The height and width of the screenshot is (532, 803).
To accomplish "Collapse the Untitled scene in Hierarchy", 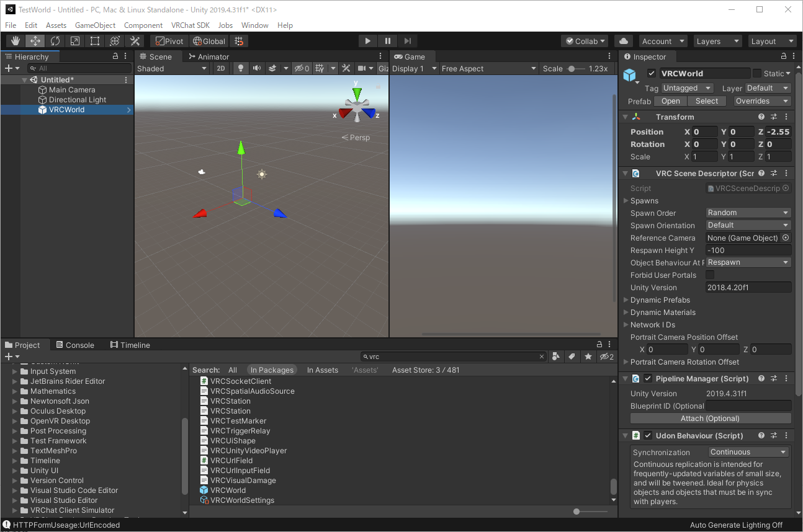I will [x=24, y=79].
